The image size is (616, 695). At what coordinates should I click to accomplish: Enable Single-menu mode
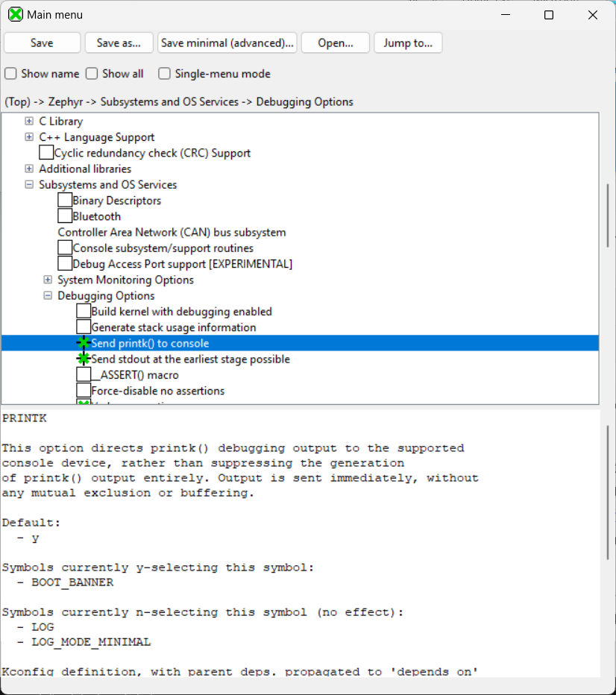point(164,74)
